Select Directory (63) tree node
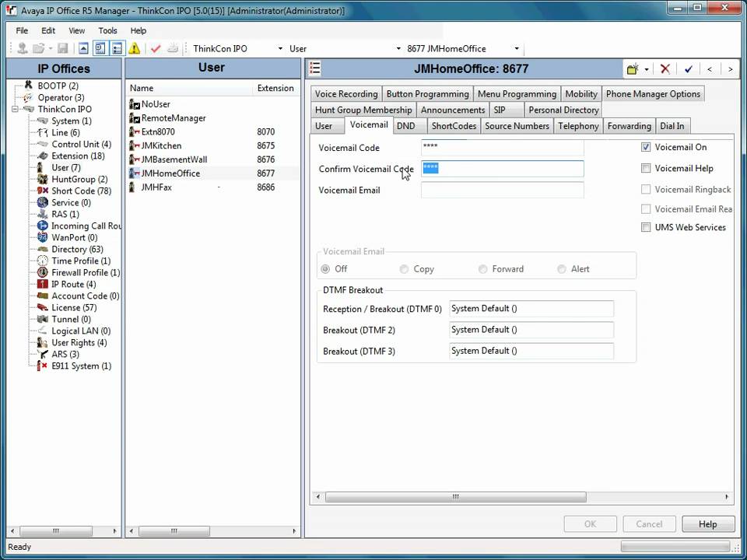 (x=77, y=250)
